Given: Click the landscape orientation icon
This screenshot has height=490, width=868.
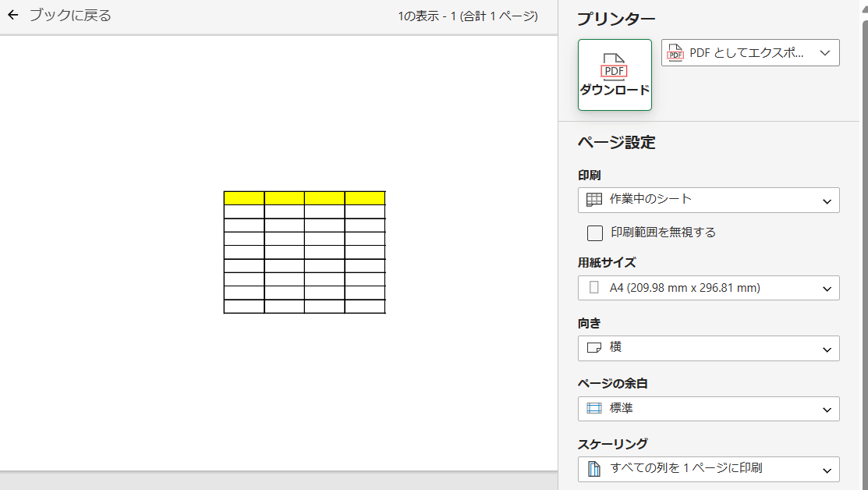Looking at the screenshot, I should [594, 348].
